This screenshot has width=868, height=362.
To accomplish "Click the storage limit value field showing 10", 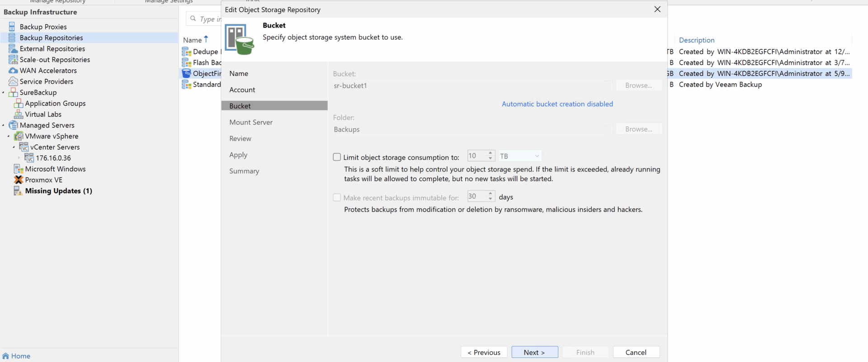I will click(477, 156).
